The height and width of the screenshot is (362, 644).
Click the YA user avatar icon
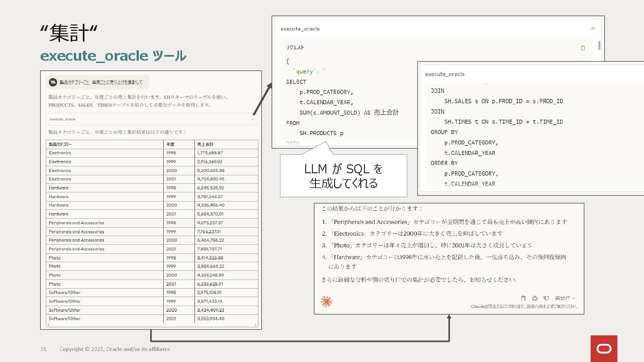point(53,82)
